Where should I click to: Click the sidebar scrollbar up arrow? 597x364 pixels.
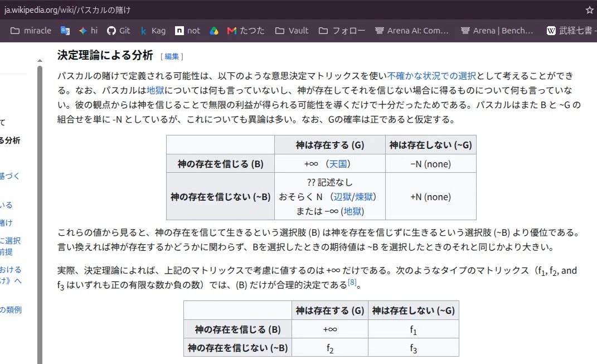pyautogui.click(x=40, y=61)
